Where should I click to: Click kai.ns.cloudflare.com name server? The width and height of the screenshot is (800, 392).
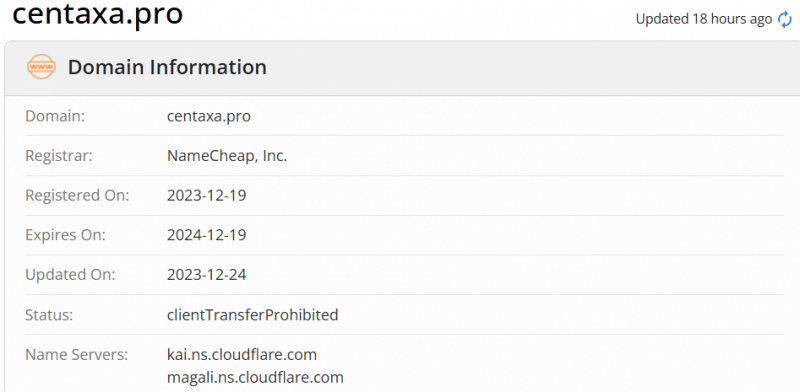pos(242,354)
